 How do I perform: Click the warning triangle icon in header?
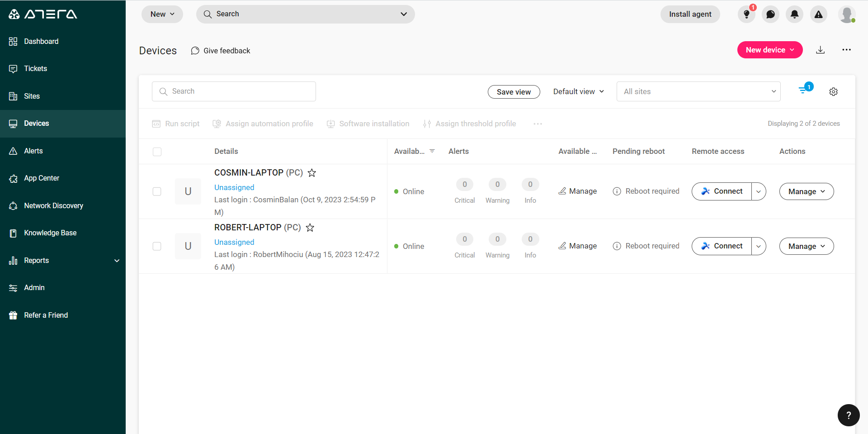[x=818, y=14]
